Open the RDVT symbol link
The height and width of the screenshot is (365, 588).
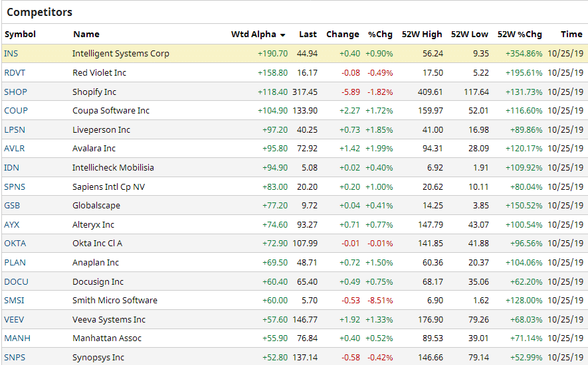coord(15,73)
